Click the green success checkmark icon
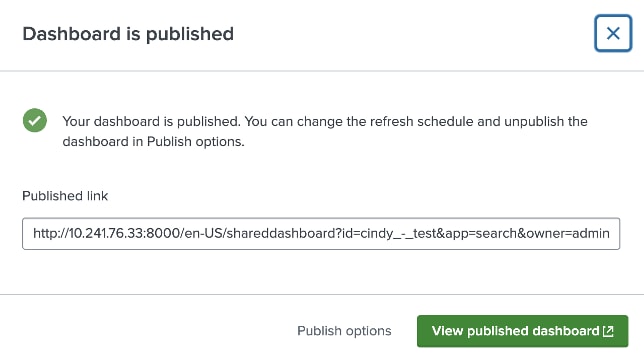 (35, 120)
